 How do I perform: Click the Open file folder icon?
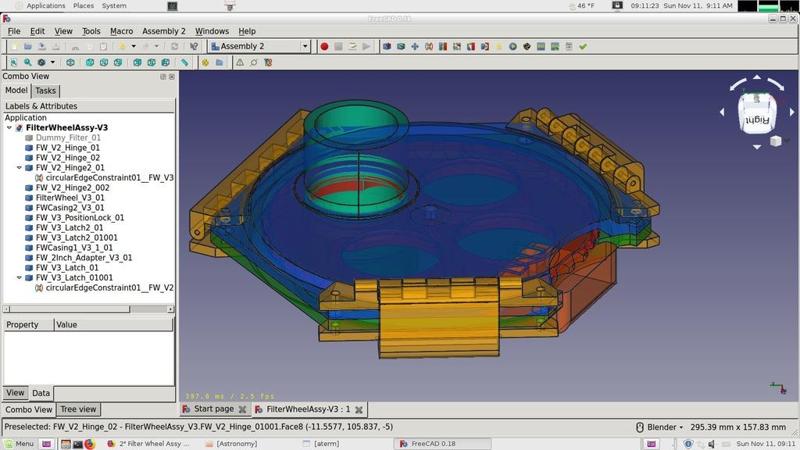[28, 46]
